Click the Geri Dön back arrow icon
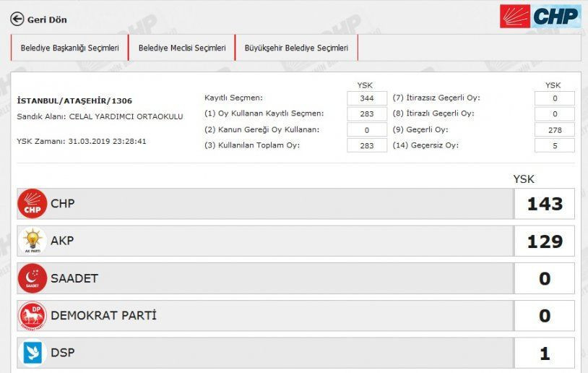The image size is (588, 373). tap(17, 20)
